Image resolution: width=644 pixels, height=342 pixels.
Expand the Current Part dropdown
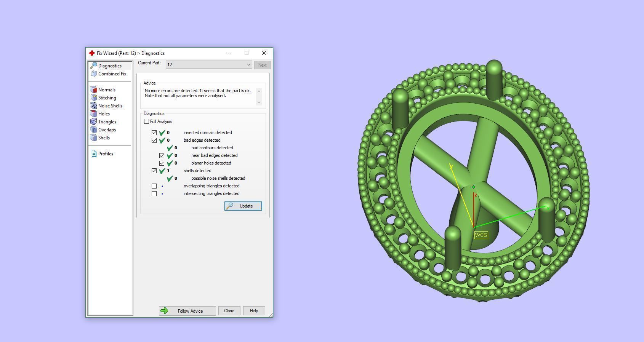click(x=248, y=65)
